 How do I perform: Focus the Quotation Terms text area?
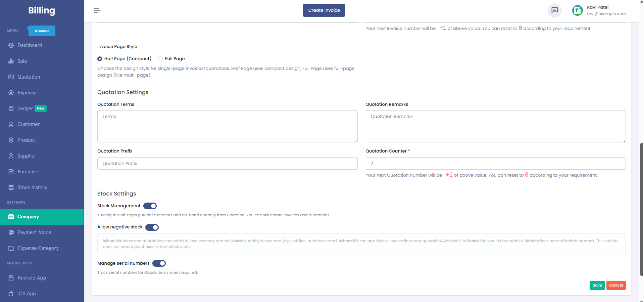click(227, 126)
